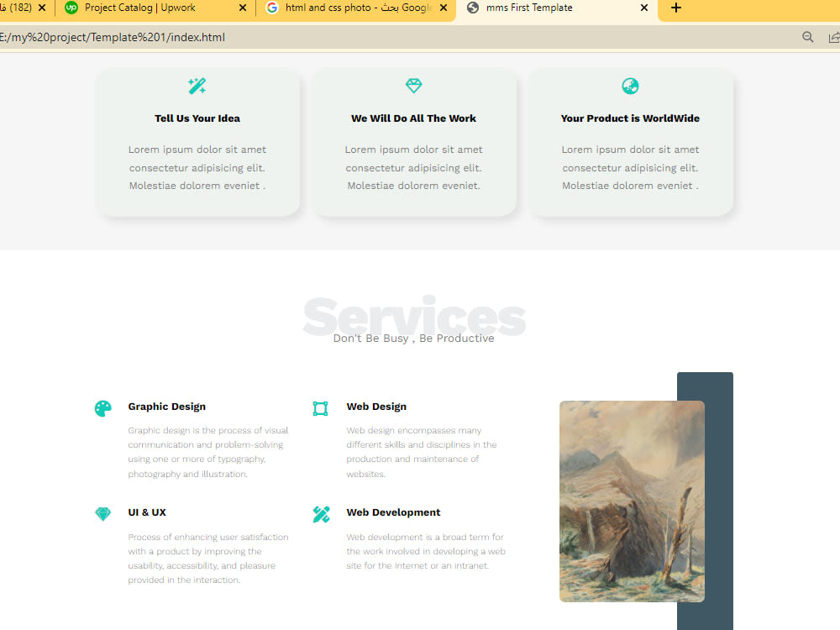Click the palette icon beside Graphic Design
This screenshot has height=630, width=840.
[102, 409]
